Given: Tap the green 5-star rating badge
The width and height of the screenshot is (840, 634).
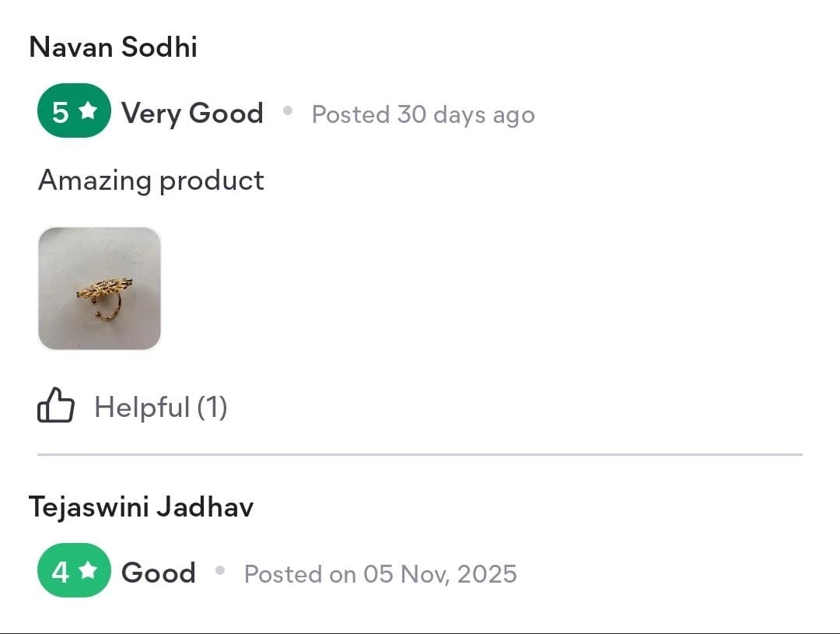Looking at the screenshot, I should [x=74, y=111].
